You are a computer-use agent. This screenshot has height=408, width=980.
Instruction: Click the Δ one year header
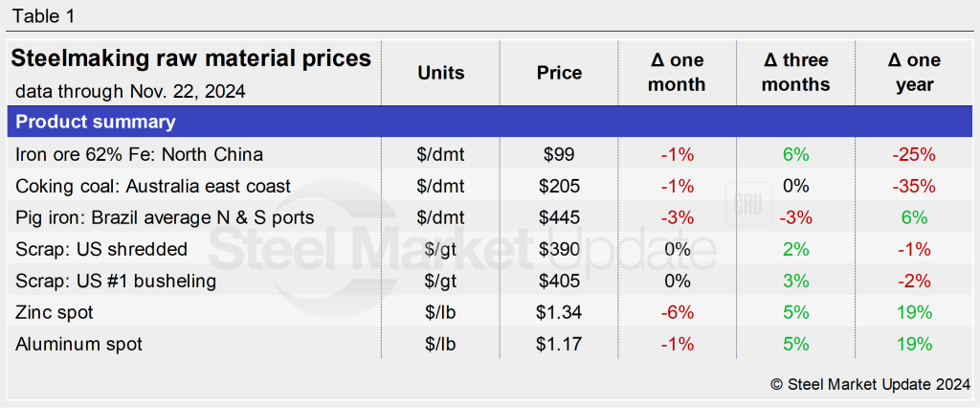(914, 73)
